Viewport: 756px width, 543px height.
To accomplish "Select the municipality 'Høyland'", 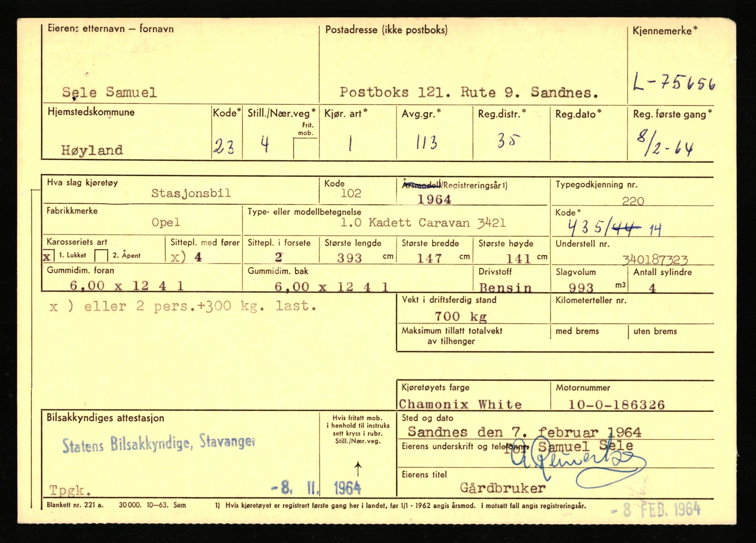I will (92, 150).
